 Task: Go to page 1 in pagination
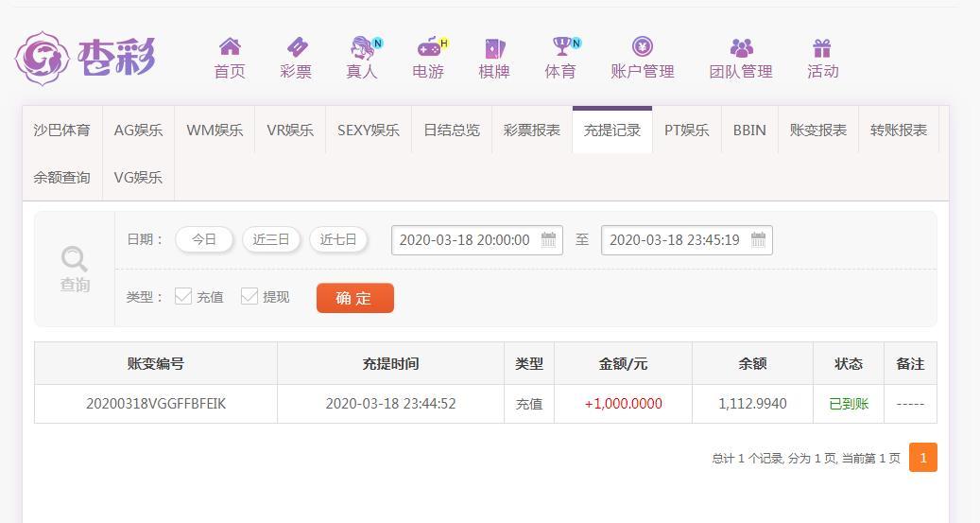click(923, 458)
